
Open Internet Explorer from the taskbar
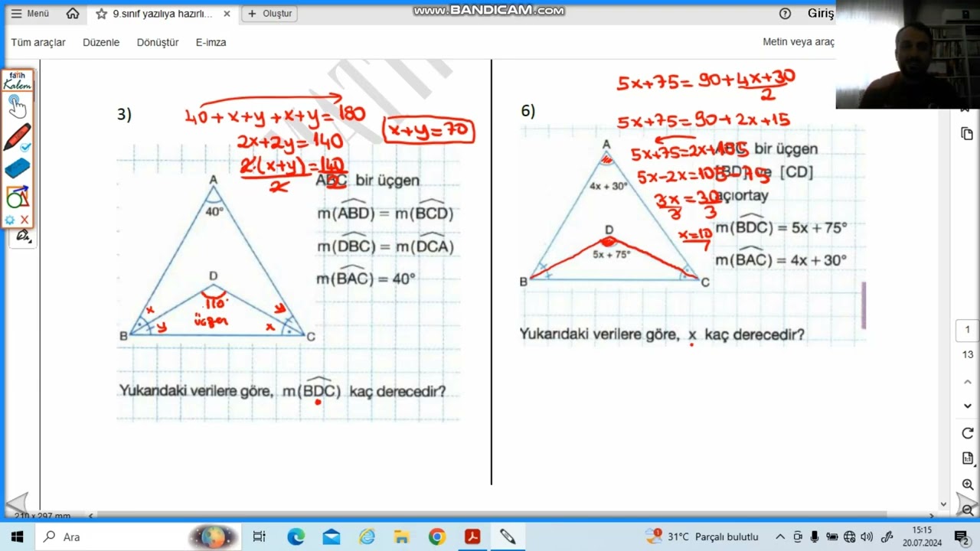pos(367,536)
